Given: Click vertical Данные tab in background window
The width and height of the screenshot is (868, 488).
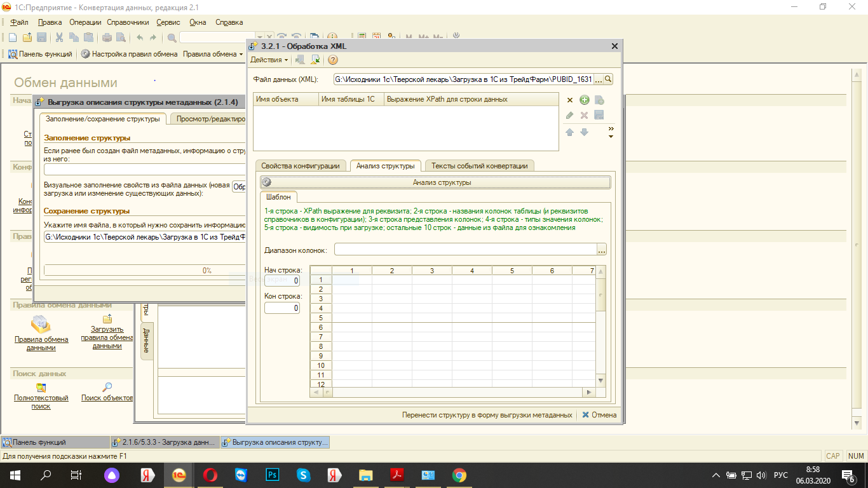Looking at the screenshot, I should pyautogui.click(x=146, y=341).
